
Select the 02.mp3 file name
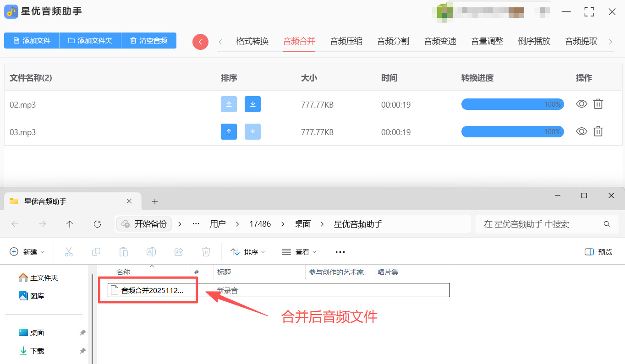(x=23, y=105)
